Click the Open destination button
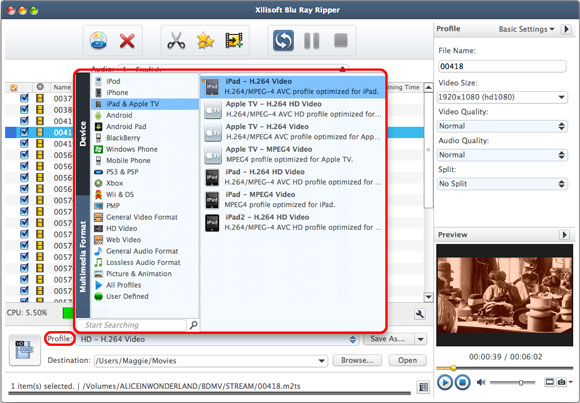The width and height of the screenshot is (580, 403). tap(407, 360)
